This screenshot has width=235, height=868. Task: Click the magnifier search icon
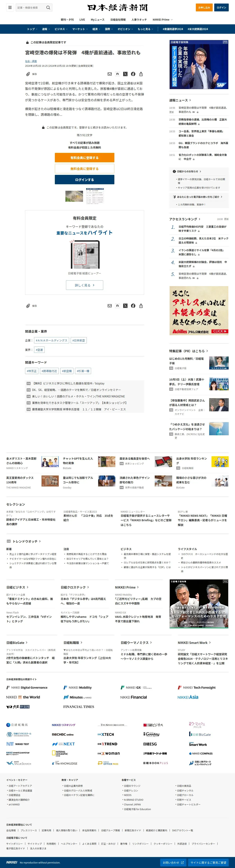coord(48,7)
